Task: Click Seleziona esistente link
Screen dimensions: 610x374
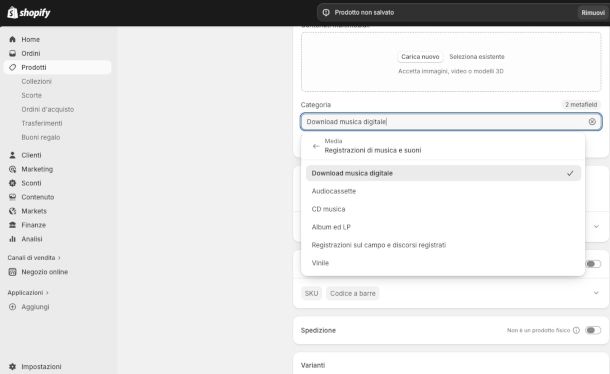Action: [477, 57]
